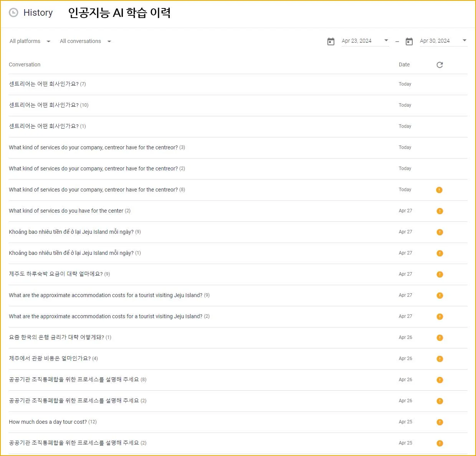Click the Date column header
The image size is (476, 456).
click(x=404, y=64)
